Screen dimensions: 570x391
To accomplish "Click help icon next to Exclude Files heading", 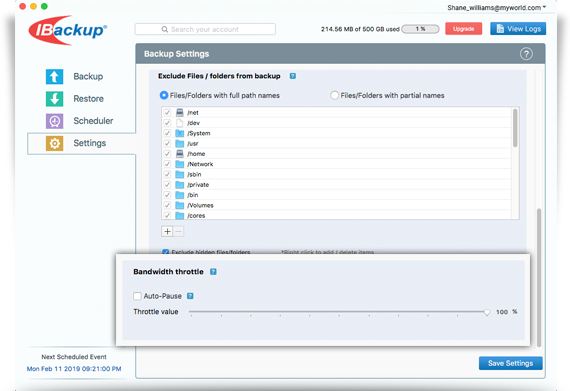I will coord(293,76).
